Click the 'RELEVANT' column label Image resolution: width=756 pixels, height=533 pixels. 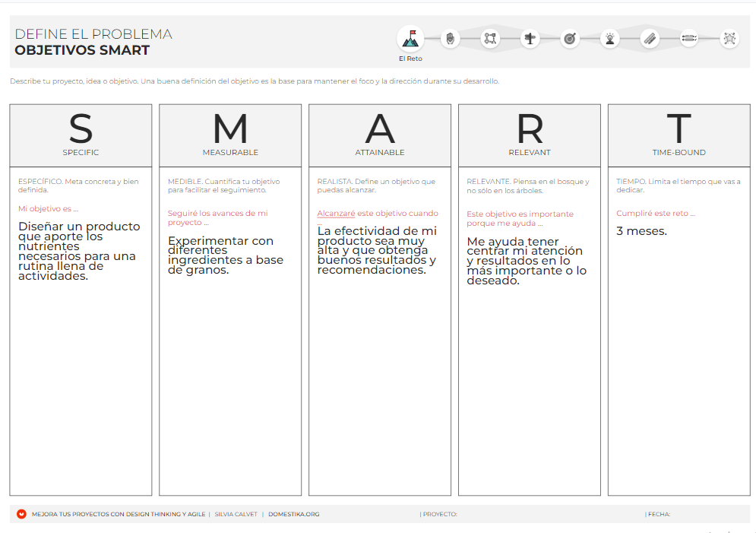click(x=530, y=152)
